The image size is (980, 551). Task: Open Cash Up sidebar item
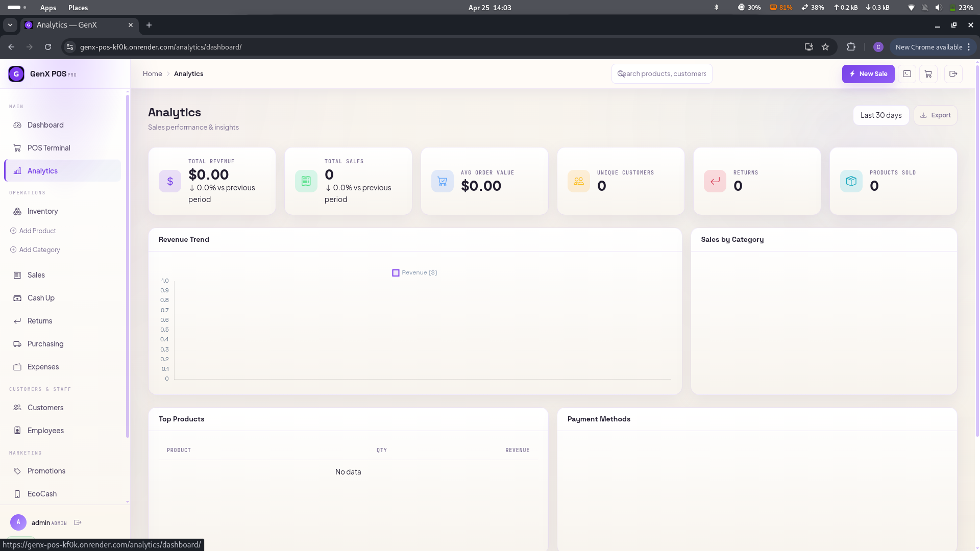click(62, 298)
